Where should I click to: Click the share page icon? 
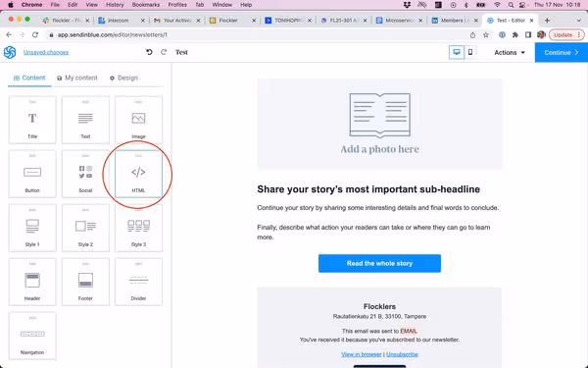point(472,35)
